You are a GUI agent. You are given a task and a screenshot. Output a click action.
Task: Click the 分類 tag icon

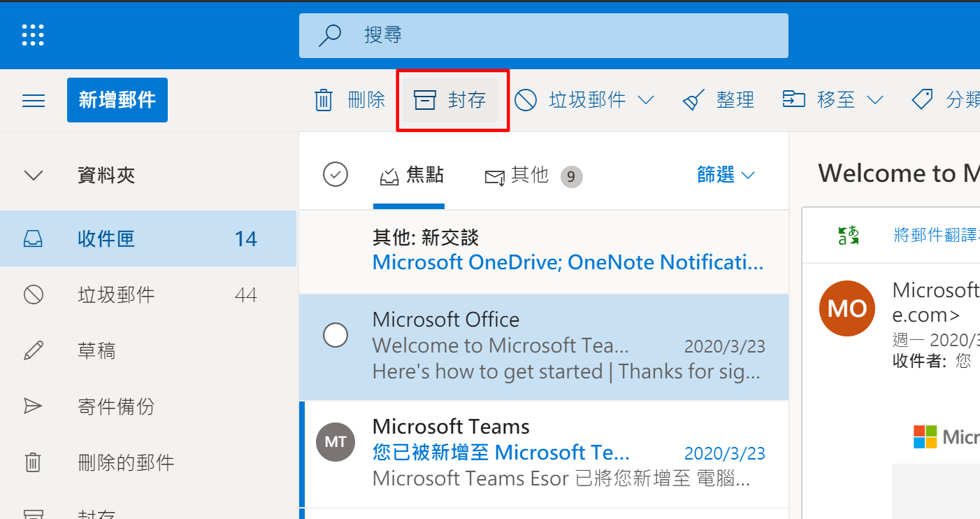[923, 99]
